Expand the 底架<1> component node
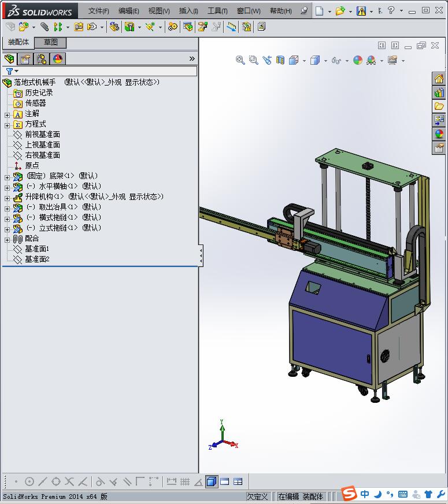This screenshot has height=504, width=448. pyautogui.click(x=7, y=177)
